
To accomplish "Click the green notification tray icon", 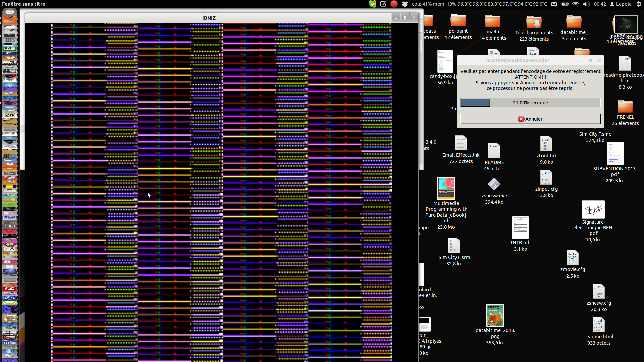I will click(x=373, y=4).
